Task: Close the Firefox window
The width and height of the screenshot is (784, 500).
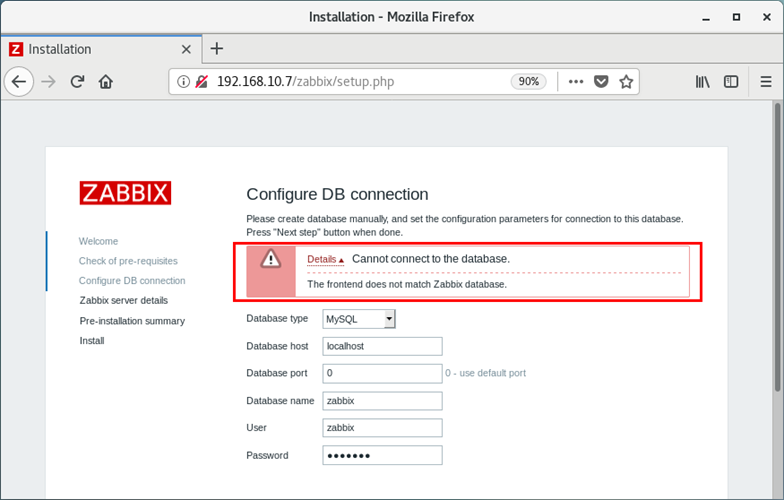Action: (766, 17)
